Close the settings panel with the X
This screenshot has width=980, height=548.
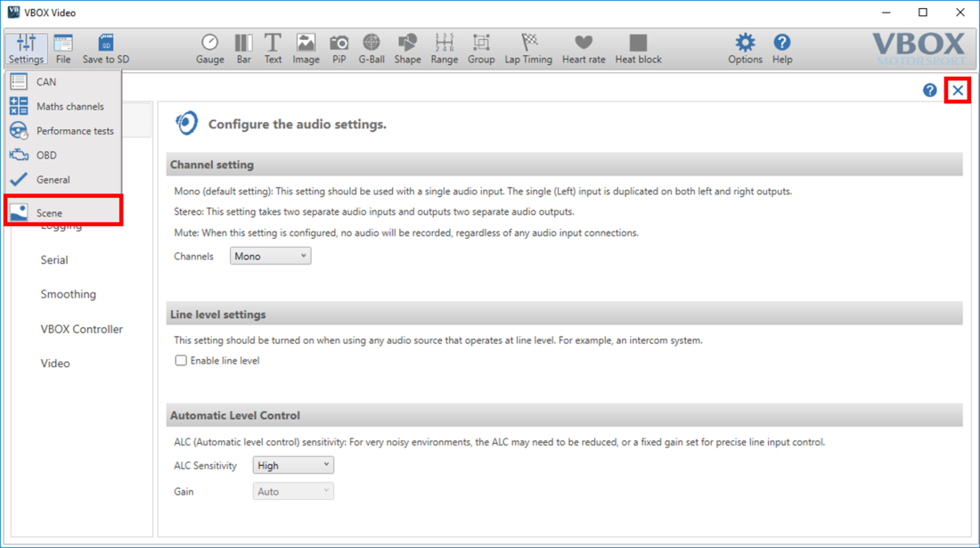(958, 91)
